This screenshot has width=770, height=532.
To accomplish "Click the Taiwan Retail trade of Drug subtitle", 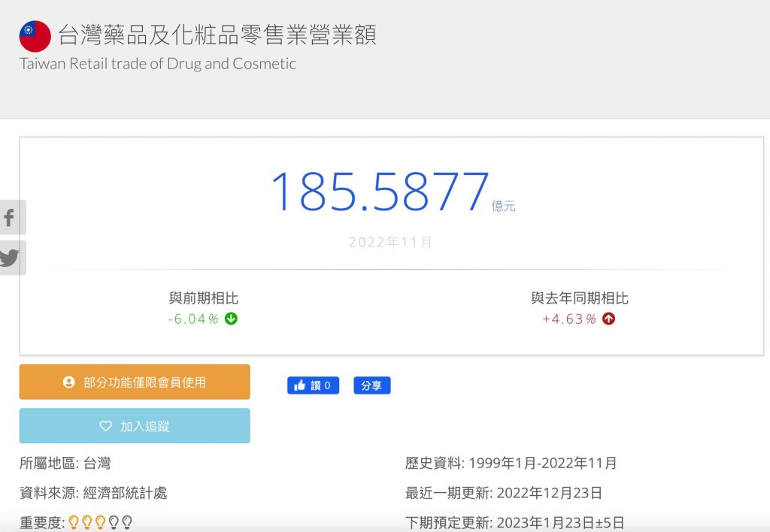I will click(x=158, y=64).
